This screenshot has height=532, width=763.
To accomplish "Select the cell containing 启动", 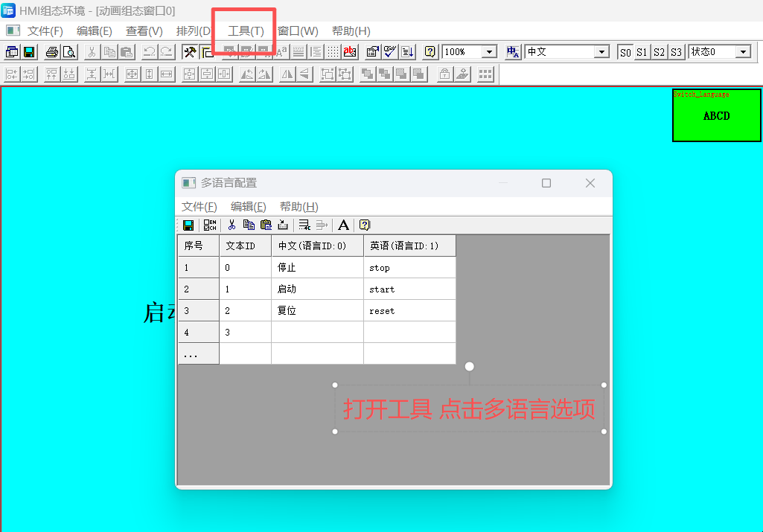I will point(317,289).
